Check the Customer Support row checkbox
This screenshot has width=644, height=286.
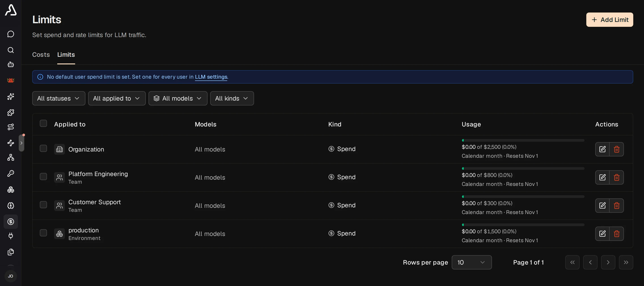pos(43,205)
